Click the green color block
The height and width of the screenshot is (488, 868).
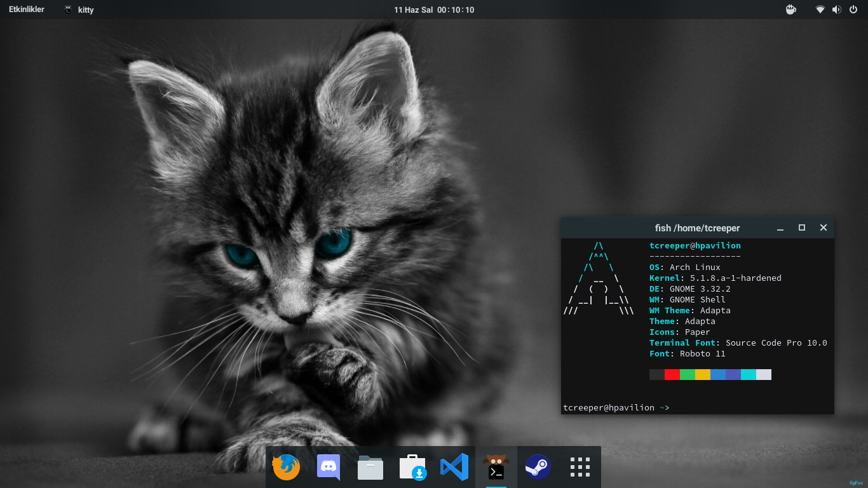pyautogui.click(x=688, y=375)
